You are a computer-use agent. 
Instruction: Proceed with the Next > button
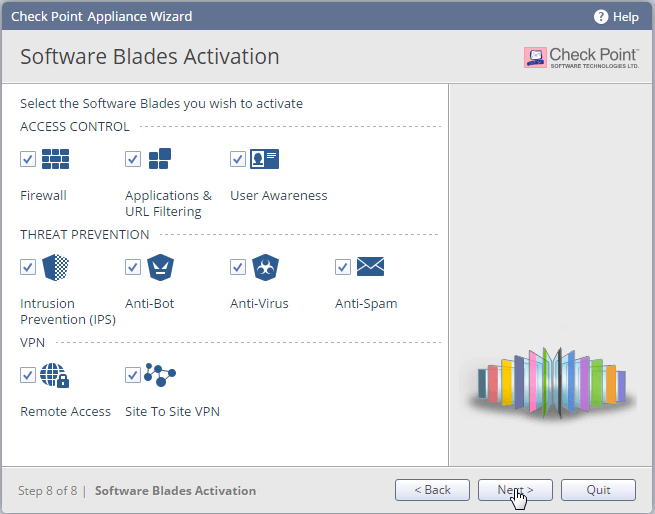pos(515,490)
